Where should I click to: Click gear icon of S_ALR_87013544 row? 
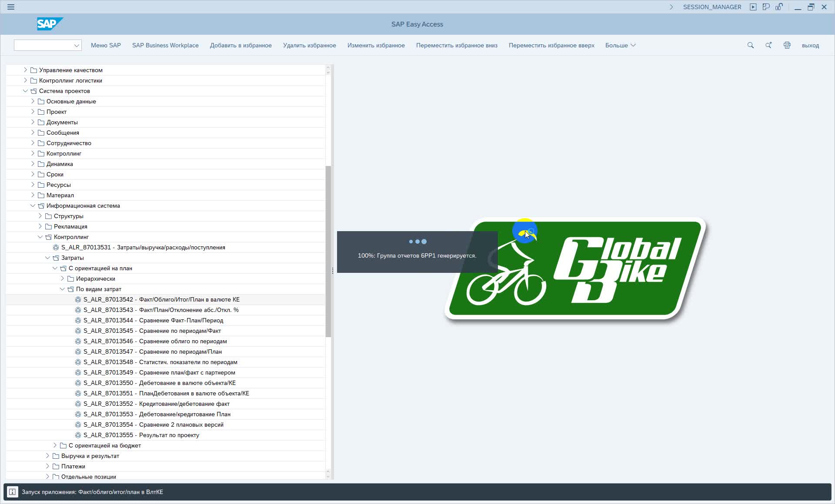coord(78,320)
